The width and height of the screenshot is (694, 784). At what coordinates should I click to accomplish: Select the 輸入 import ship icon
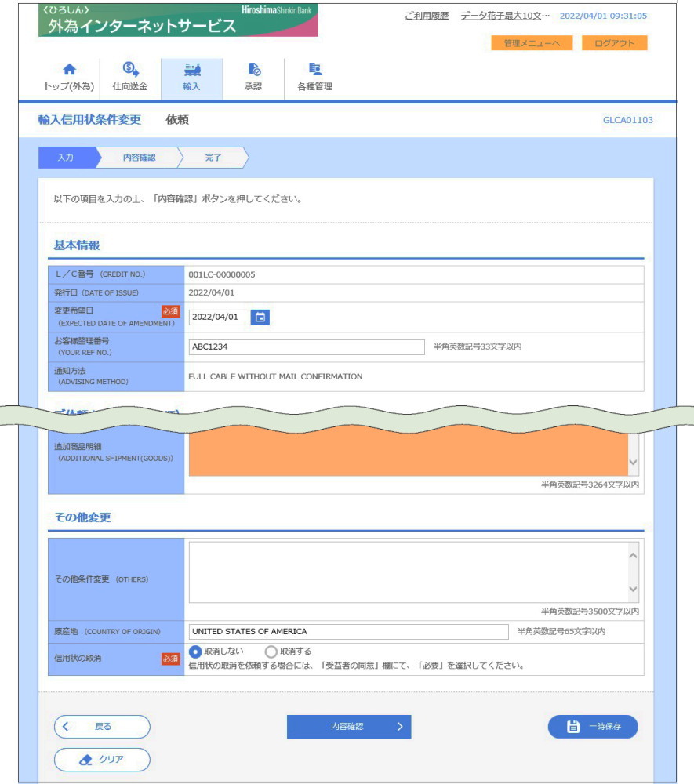point(191,70)
